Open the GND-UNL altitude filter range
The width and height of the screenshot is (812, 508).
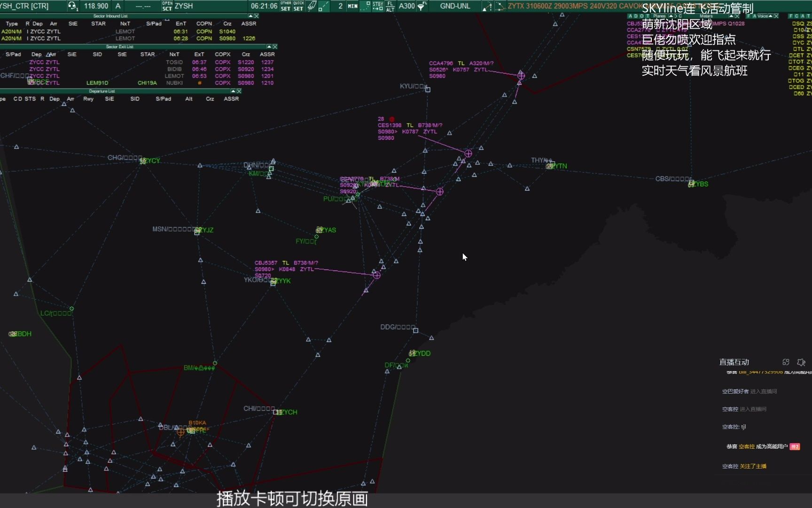(x=455, y=6)
